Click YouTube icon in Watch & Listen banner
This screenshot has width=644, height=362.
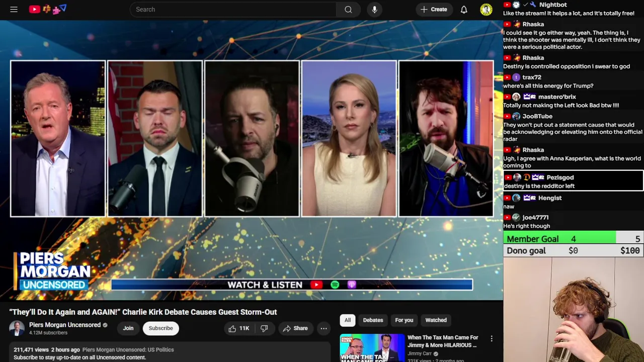pos(316,285)
